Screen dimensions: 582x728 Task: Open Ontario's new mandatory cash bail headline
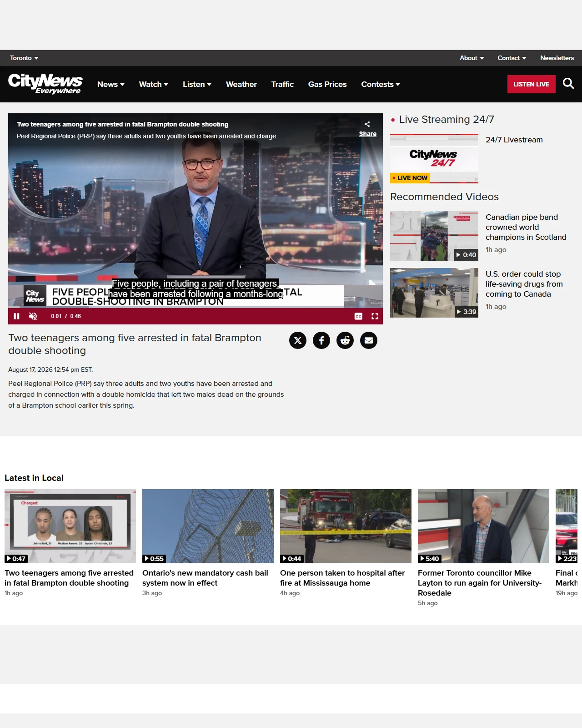pyautogui.click(x=205, y=578)
